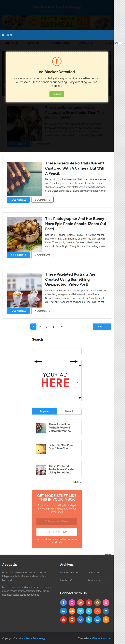This screenshot has width=125, height=644.
Task: Open the Facebook social icon
Action: pyautogui.click(x=63, y=603)
